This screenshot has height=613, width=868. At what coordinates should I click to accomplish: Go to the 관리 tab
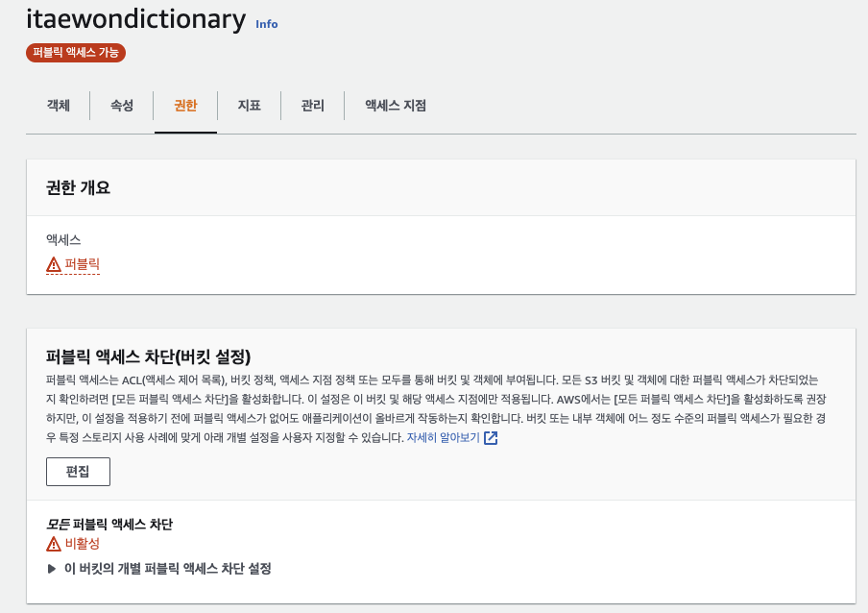pyautogui.click(x=313, y=106)
